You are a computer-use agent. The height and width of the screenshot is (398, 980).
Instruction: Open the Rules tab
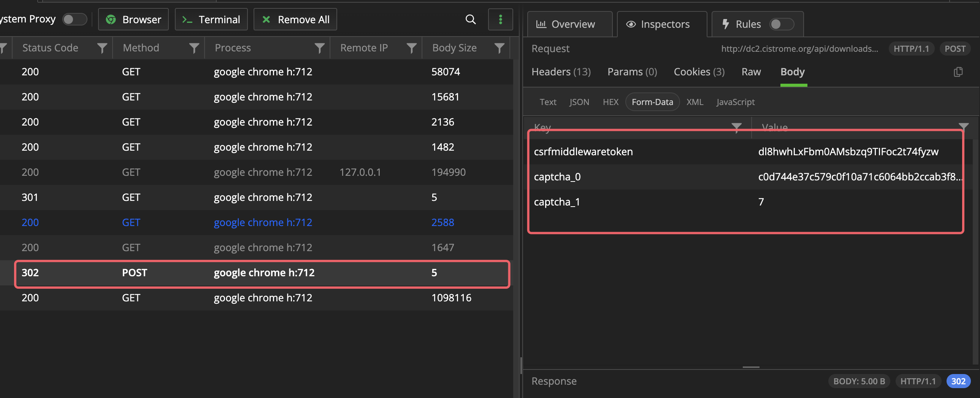point(748,24)
